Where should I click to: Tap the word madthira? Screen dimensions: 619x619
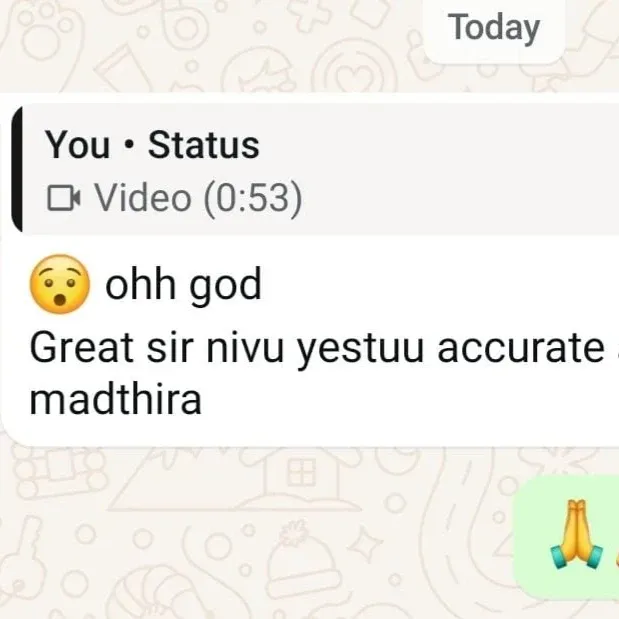coord(116,400)
